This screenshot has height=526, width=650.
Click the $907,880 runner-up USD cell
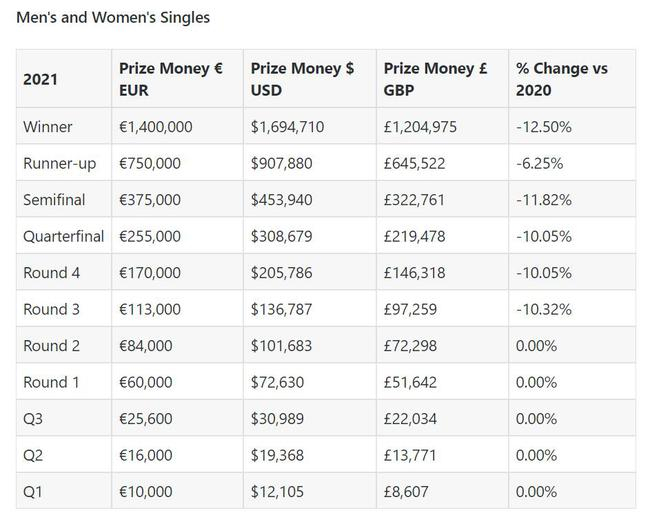click(x=281, y=163)
